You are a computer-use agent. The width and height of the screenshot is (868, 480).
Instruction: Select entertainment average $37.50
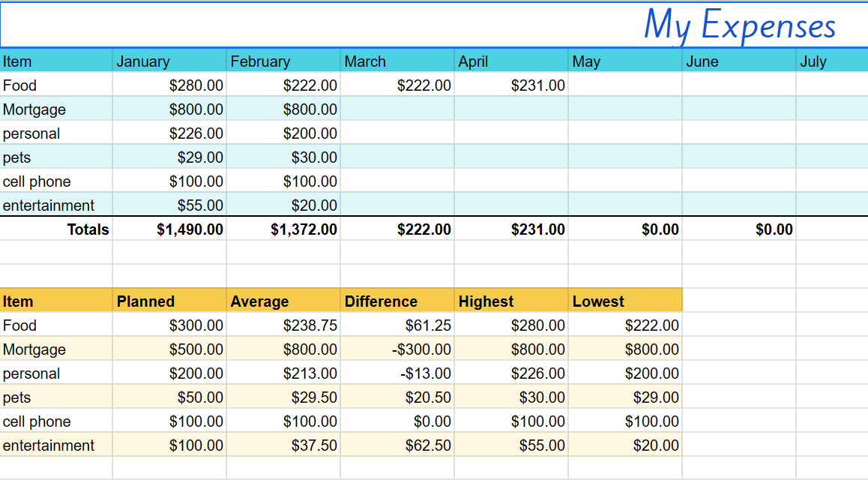[283, 445]
